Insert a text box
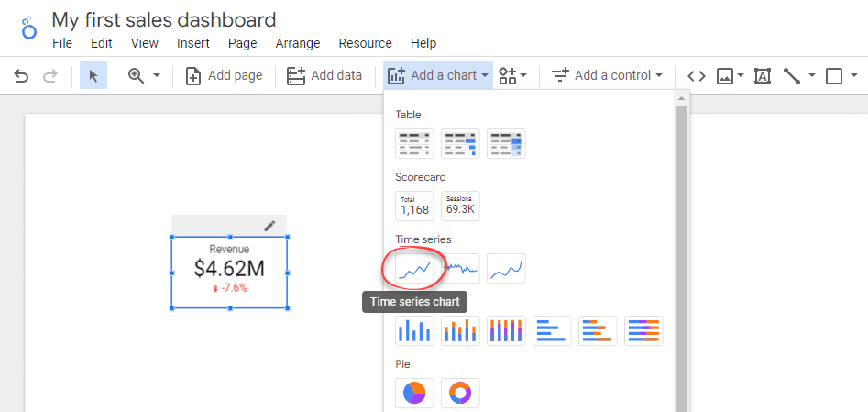This screenshot has height=412, width=868. (x=763, y=76)
